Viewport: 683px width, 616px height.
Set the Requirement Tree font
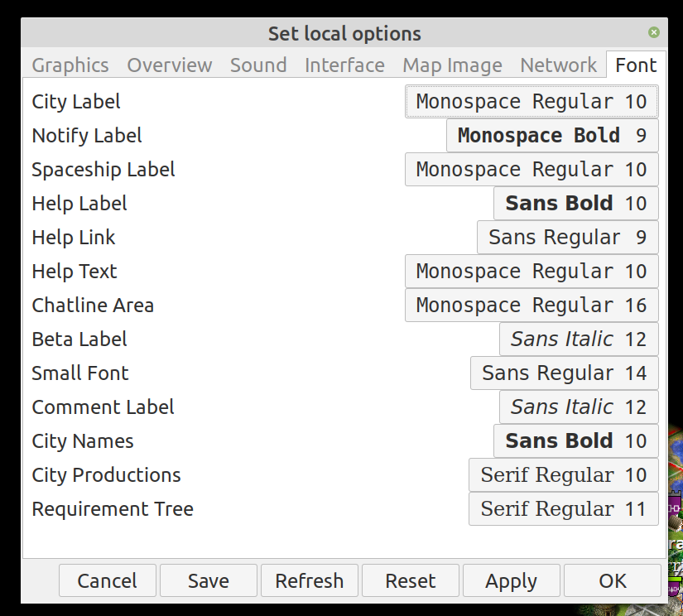[x=563, y=509]
